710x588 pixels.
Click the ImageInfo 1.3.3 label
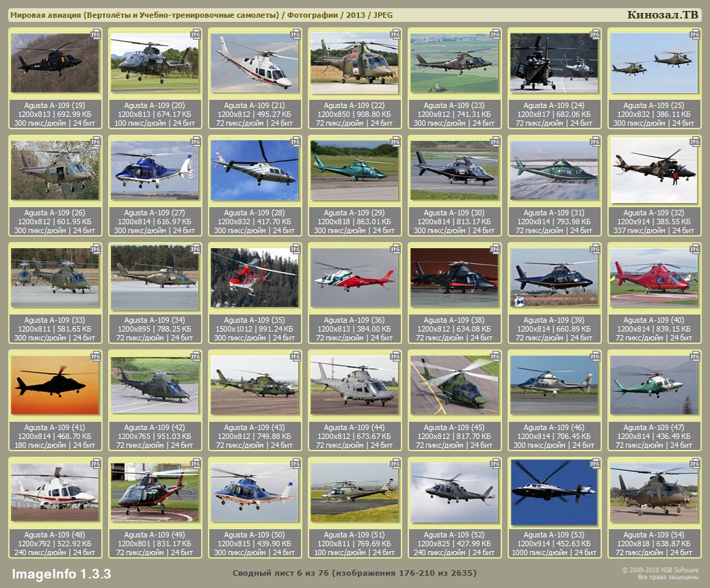tap(62, 573)
